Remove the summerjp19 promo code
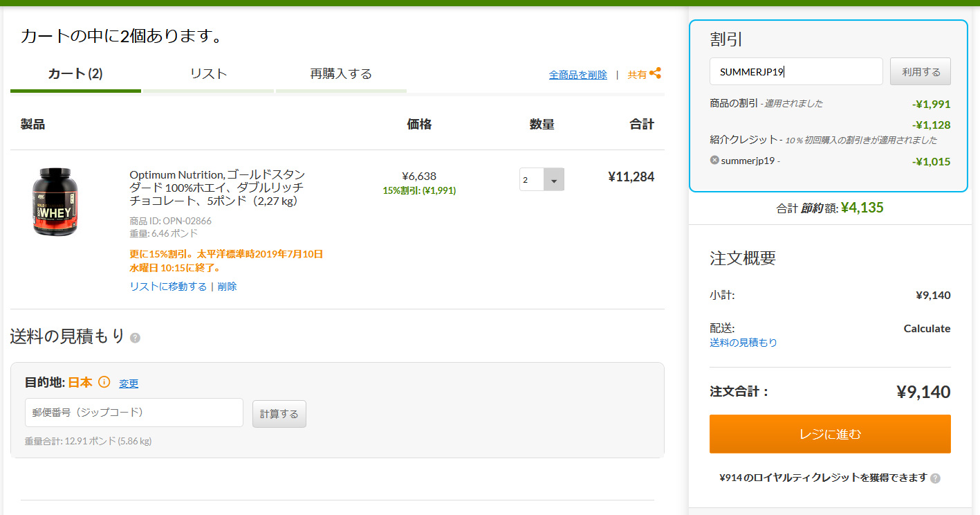This screenshot has height=515, width=980. (x=714, y=160)
